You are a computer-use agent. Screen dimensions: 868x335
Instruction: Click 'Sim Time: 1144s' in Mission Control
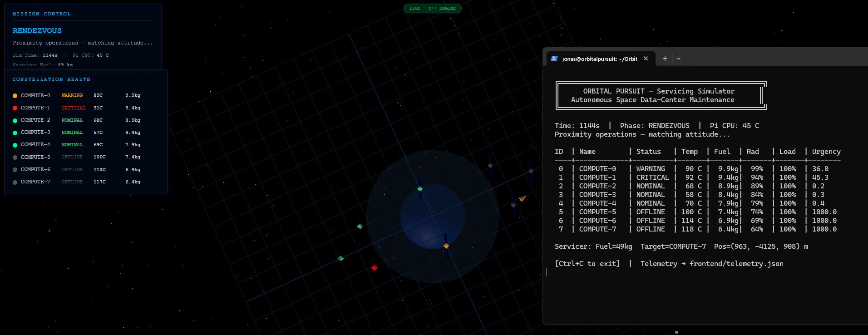point(35,55)
